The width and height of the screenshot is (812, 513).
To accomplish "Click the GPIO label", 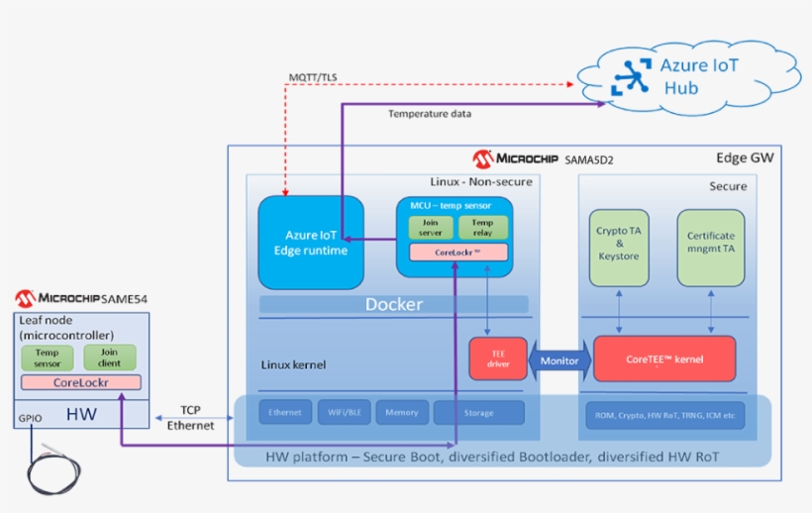I will [30, 418].
